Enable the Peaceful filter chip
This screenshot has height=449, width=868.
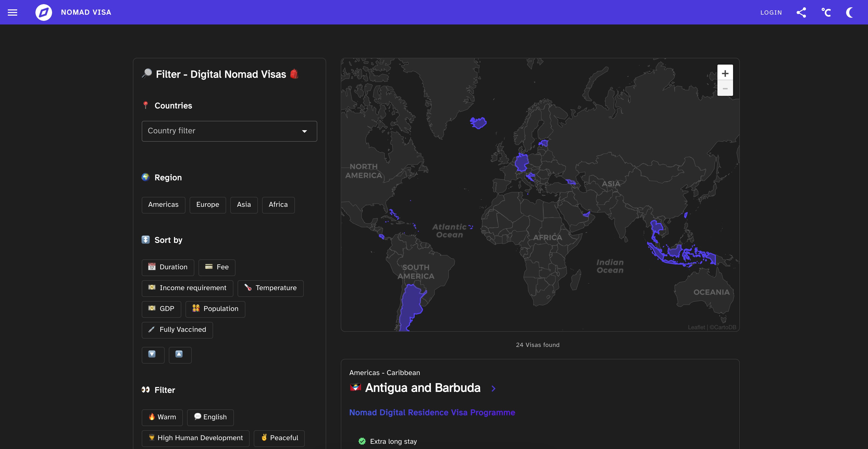point(279,438)
